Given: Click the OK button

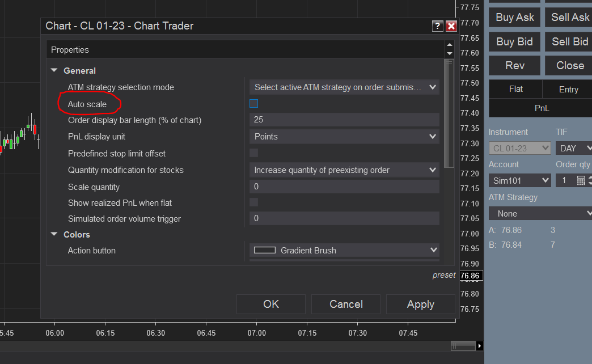Looking at the screenshot, I should click(270, 304).
